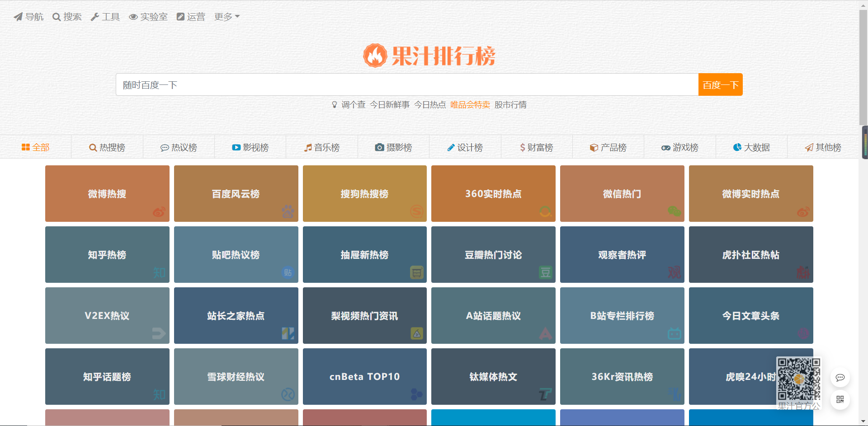Open the 唯品会特卖 link
This screenshot has height=426, width=868.
click(470, 105)
